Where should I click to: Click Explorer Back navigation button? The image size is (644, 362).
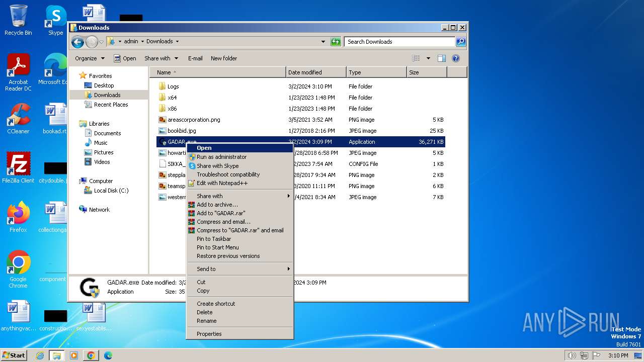coord(77,42)
